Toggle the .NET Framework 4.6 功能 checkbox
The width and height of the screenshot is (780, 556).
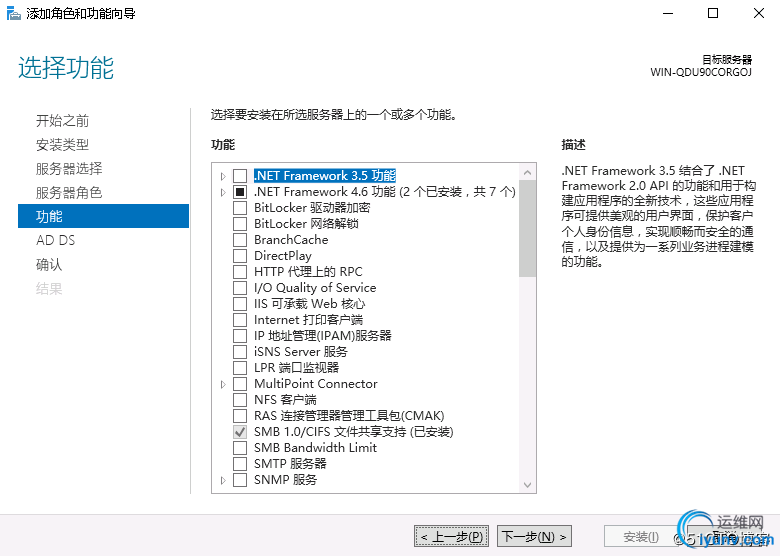click(240, 192)
